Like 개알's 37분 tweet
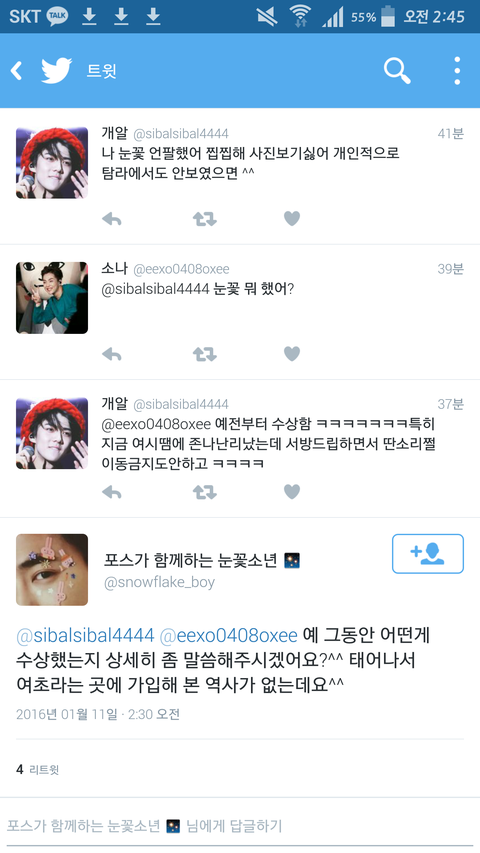 pos(292,492)
